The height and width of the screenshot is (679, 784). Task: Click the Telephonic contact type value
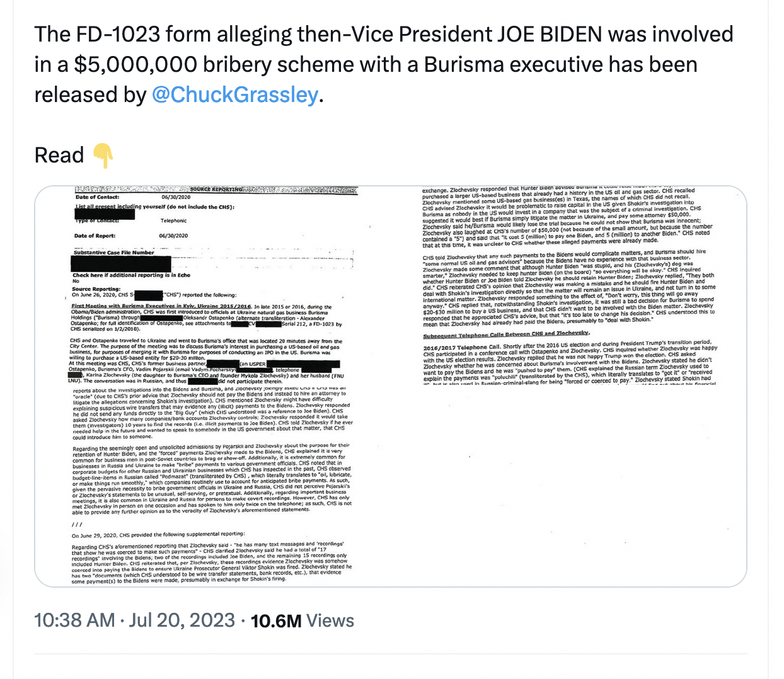point(173,220)
